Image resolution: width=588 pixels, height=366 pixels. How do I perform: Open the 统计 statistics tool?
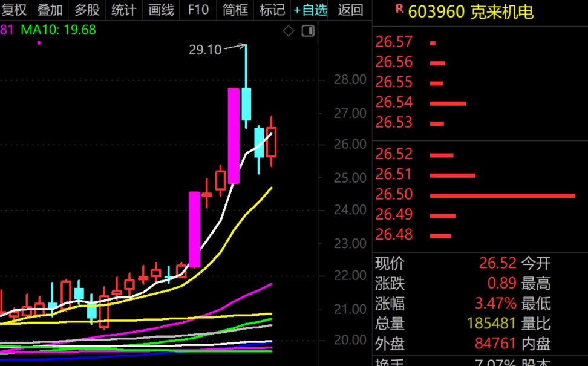pyautogui.click(x=123, y=10)
